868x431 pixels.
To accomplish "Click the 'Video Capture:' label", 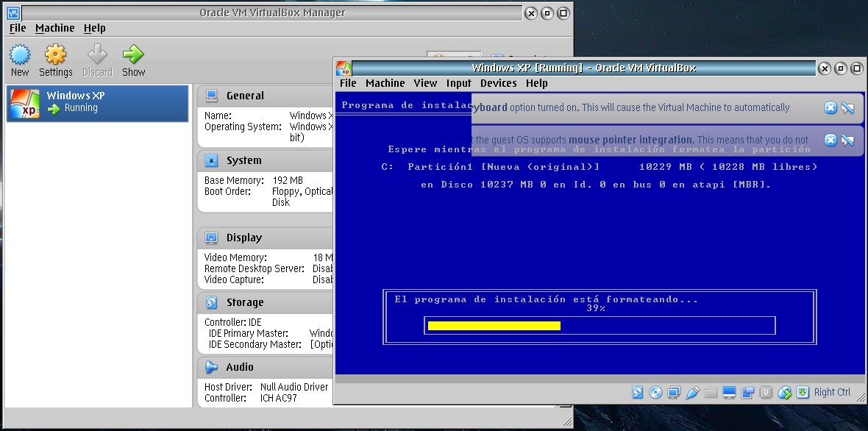I will click(234, 280).
